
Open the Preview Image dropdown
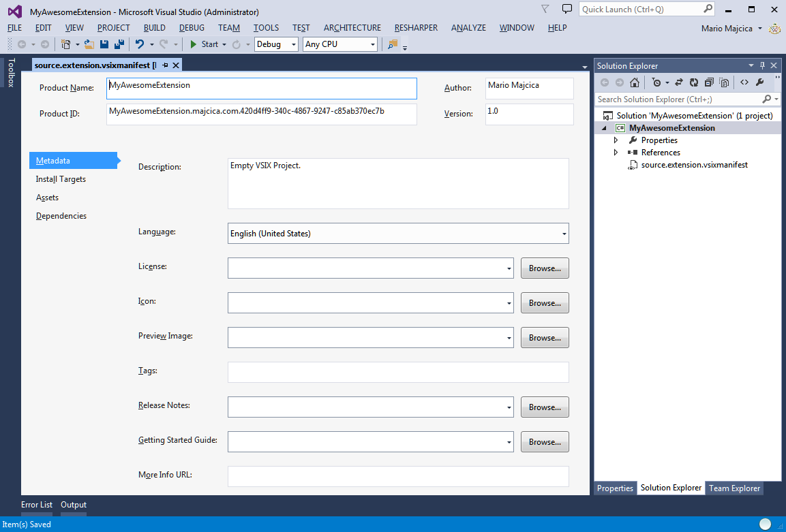point(509,338)
